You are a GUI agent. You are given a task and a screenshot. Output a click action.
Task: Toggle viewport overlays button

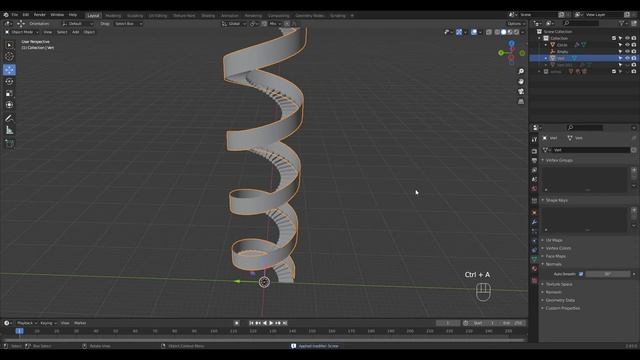point(473,32)
